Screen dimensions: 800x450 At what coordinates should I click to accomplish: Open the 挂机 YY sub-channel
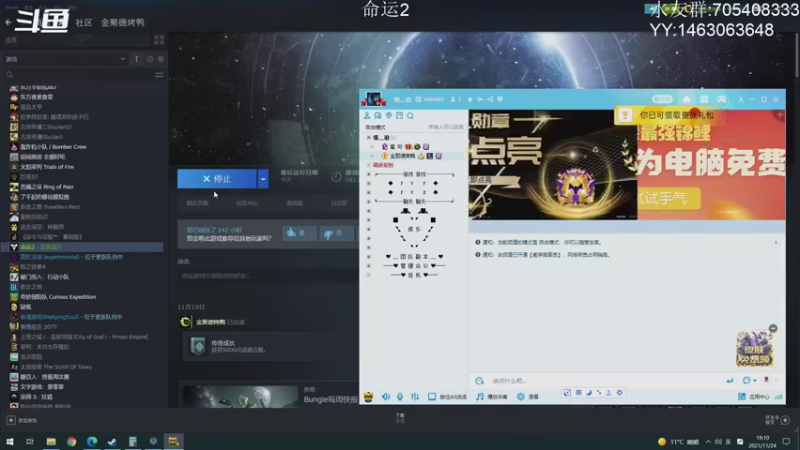[414, 275]
